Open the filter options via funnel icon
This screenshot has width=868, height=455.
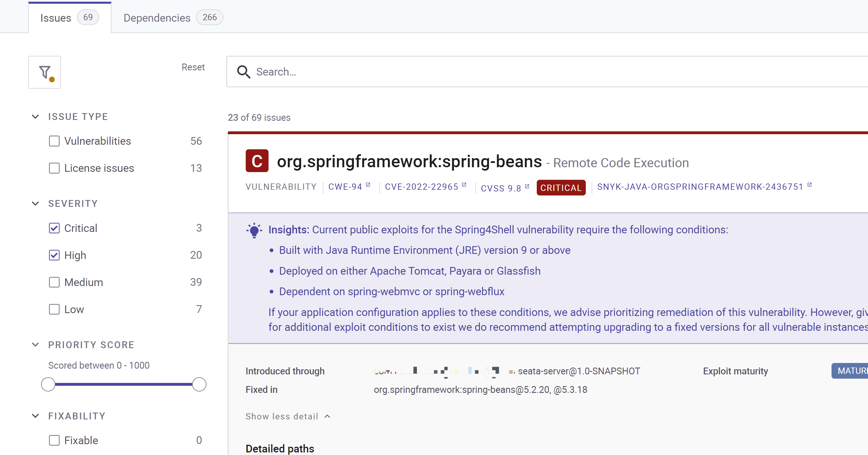coord(44,72)
